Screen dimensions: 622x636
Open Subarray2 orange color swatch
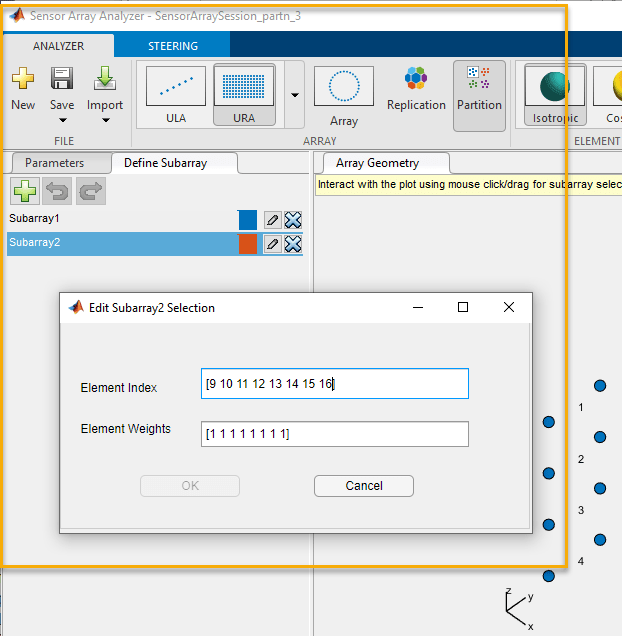pyautogui.click(x=248, y=244)
